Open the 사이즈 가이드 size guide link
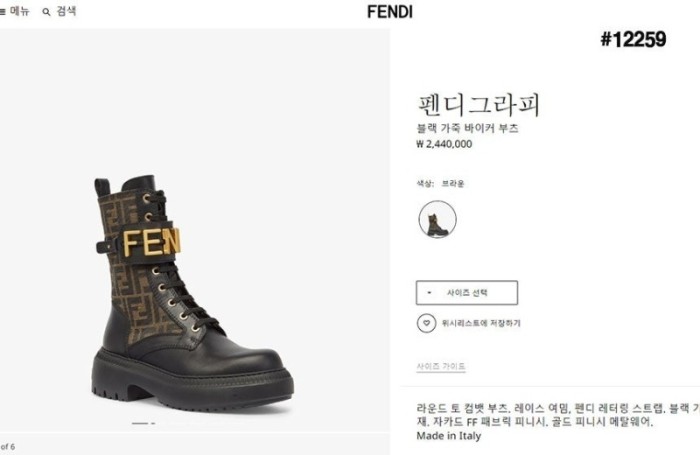Viewport: 700px width, 455px height. (440, 366)
